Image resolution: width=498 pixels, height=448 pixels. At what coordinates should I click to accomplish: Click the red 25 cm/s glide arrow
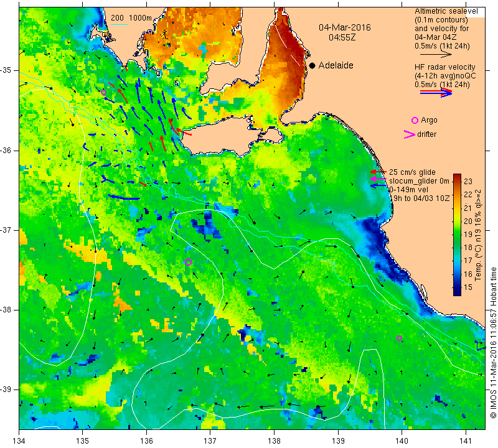click(x=378, y=172)
